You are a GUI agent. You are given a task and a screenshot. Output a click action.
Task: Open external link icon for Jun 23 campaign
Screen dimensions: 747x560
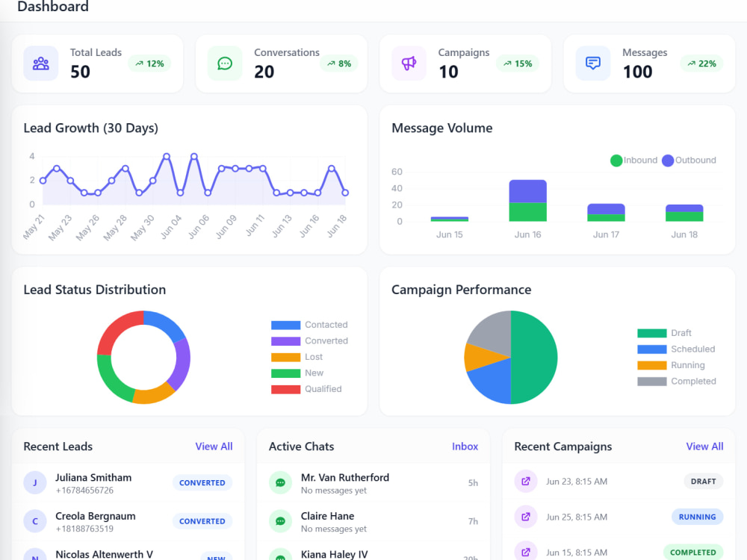pos(526,482)
